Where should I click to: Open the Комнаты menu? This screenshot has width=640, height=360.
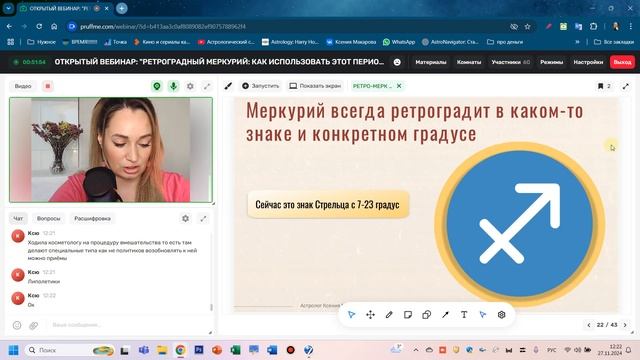click(x=469, y=62)
